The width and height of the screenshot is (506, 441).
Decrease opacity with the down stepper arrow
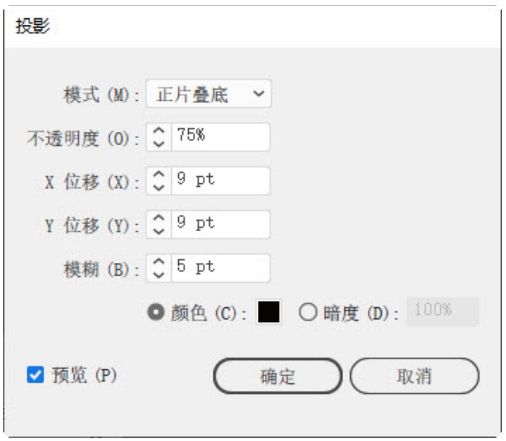click(x=159, y=144)
